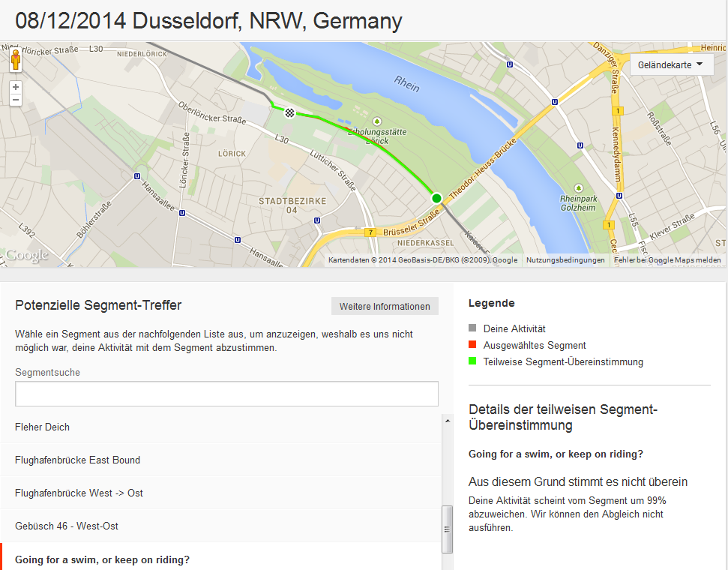
Task: Click Erholungsstätte Lörick park icon
Action: pyautogui.click(x=377, y=121)
